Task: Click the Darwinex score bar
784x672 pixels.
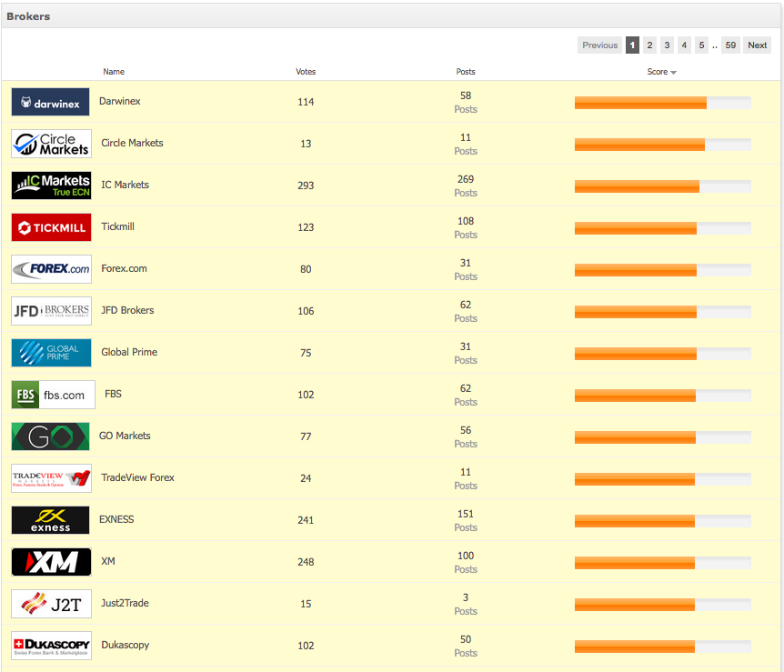Action: tap(662, 103)
